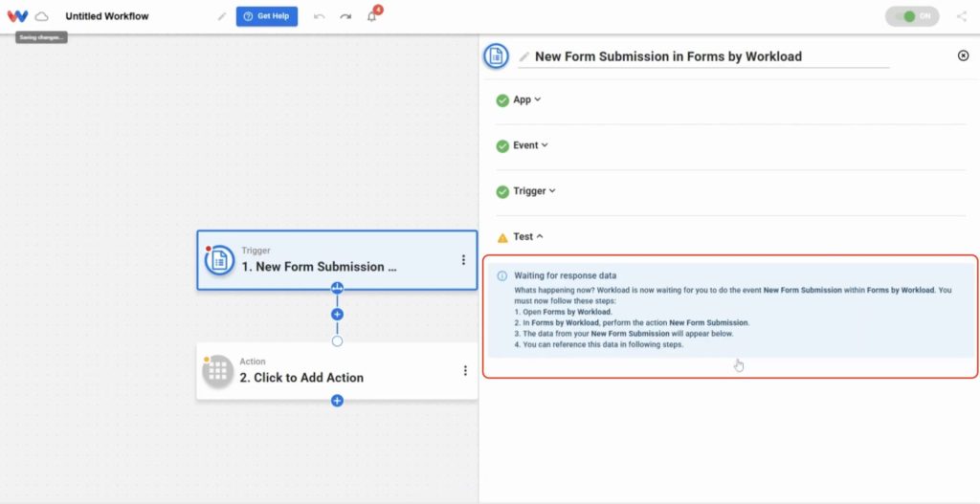Click the empty connector circle above action

pyautogui.click(x=337, y=341)
